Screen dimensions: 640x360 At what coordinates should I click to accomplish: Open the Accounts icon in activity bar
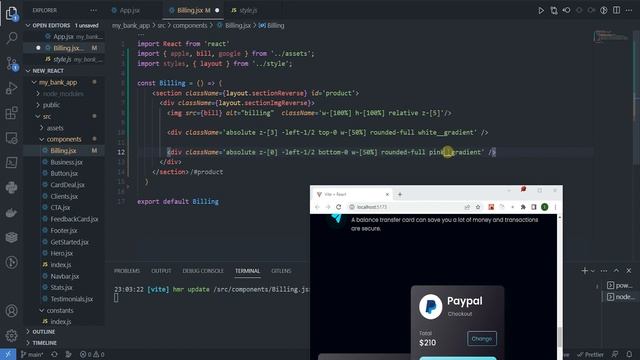(x=11, y=311)
